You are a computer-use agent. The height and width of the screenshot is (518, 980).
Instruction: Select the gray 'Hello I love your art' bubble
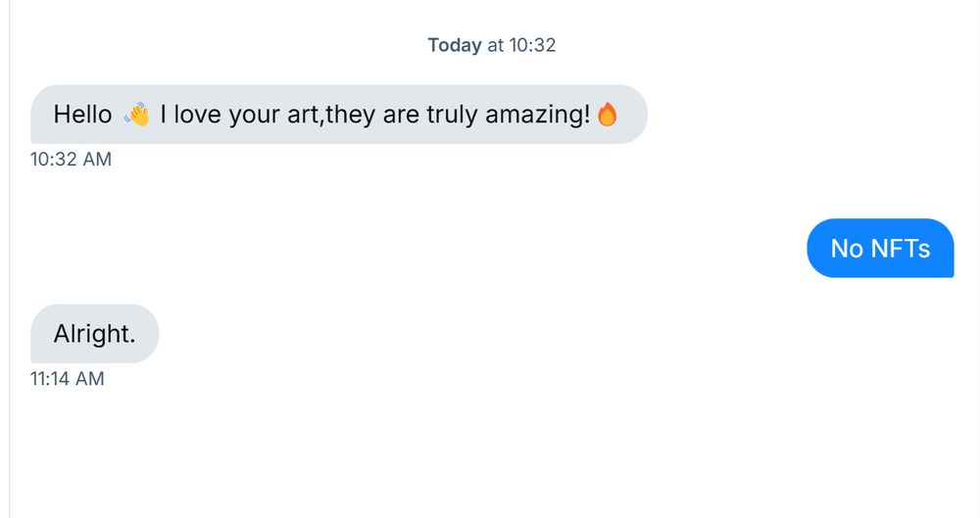[x=339, y=115]
